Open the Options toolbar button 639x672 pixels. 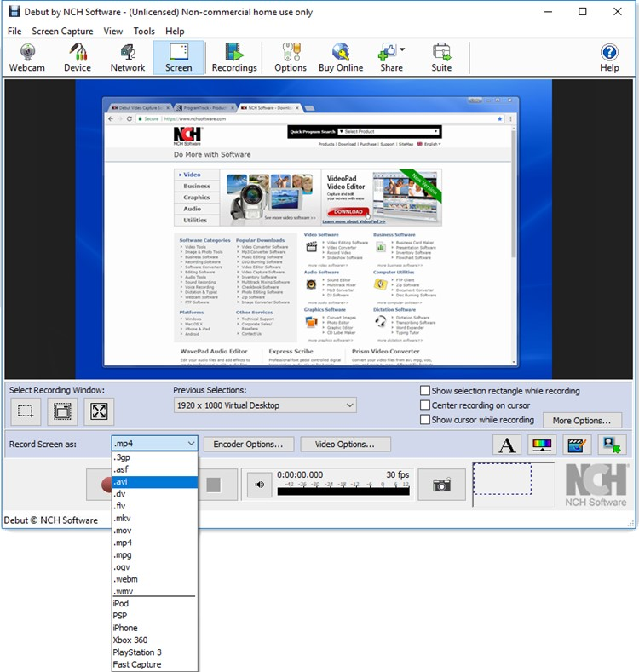pos(291,58)
